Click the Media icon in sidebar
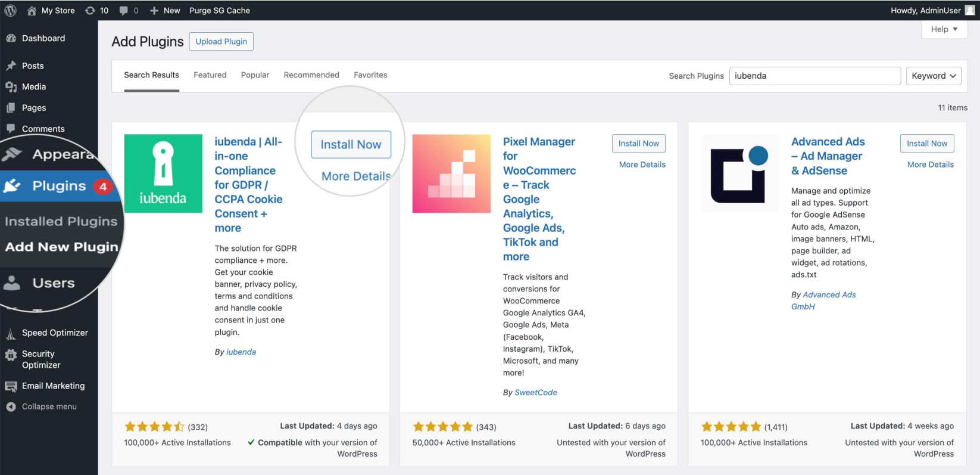980x475 pixels. [x=11, y=86]
